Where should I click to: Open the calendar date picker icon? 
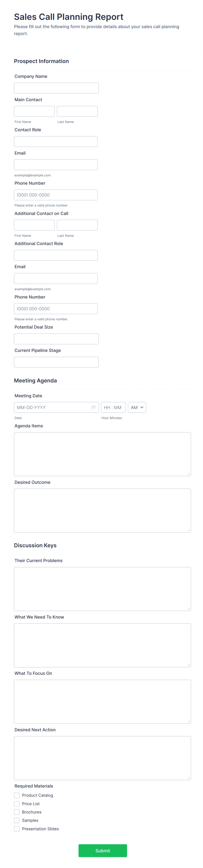(93, 407)
